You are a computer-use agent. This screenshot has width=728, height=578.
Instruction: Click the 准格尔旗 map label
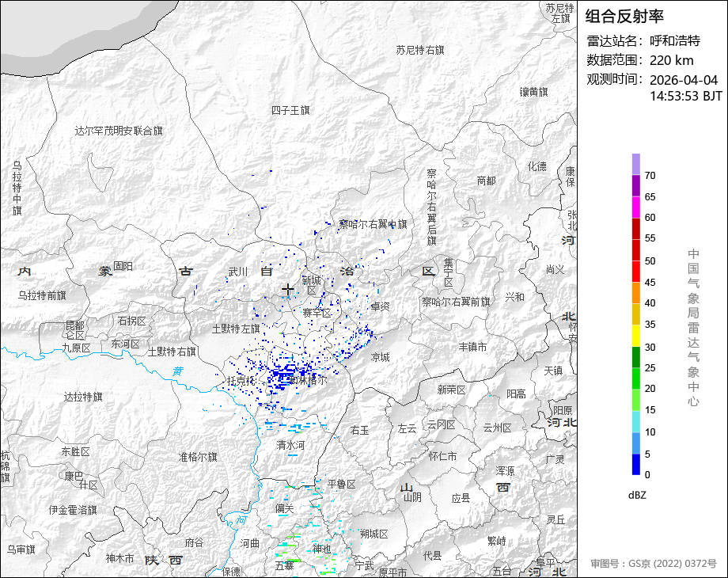pyautogui.click(x=199, y=457)
